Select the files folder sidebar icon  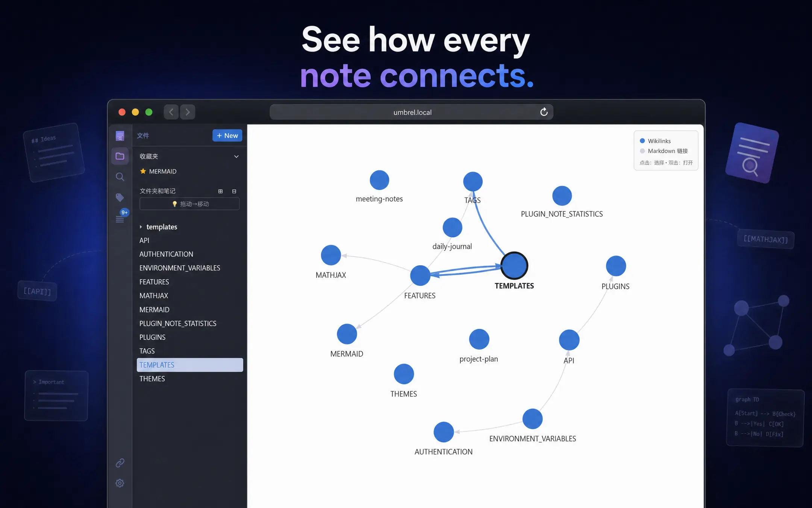pos(120,156)
